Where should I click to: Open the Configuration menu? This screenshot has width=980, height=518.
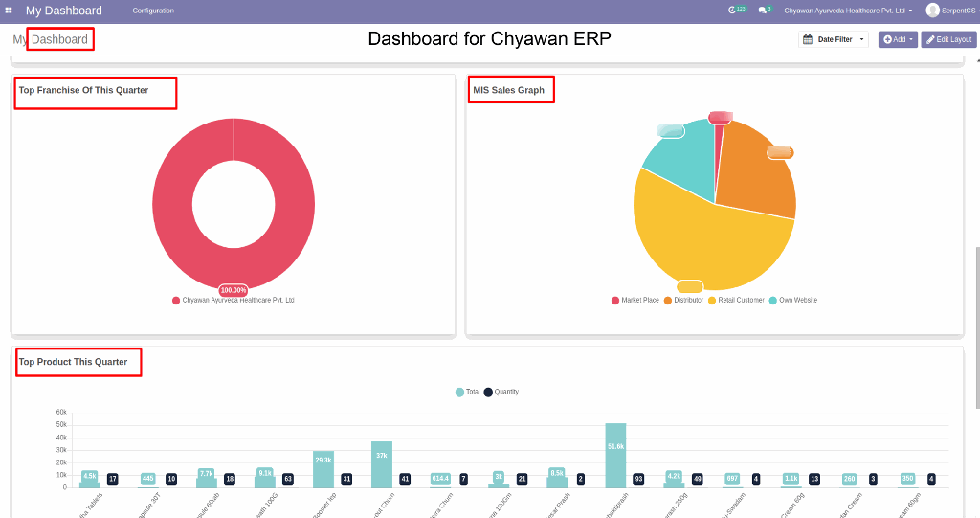(x=153, y=11)
